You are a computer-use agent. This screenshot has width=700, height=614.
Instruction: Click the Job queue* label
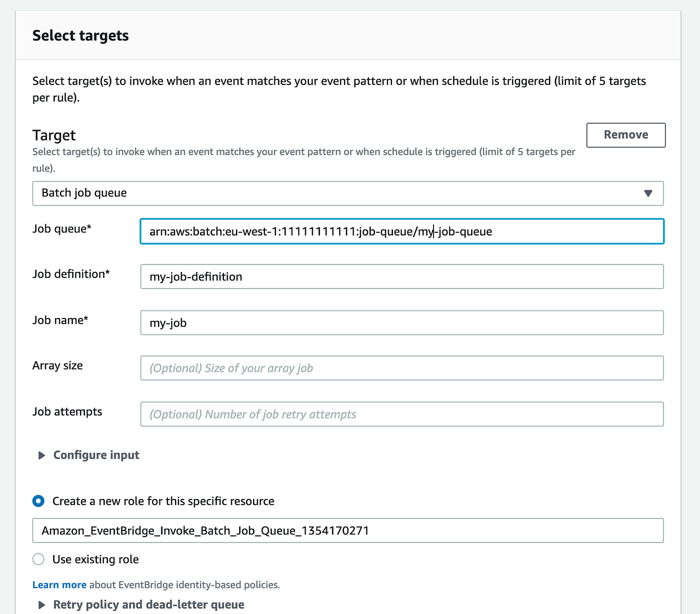click(x=61, y=229)
